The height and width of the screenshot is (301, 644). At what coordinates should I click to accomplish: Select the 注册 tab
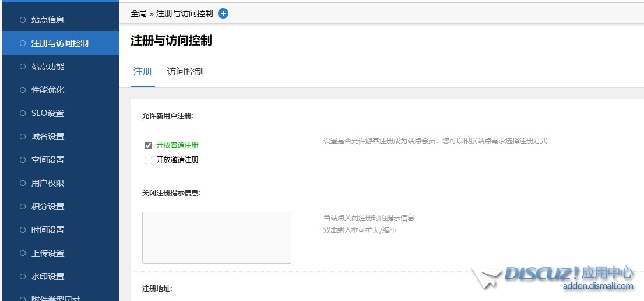[143, 72]
